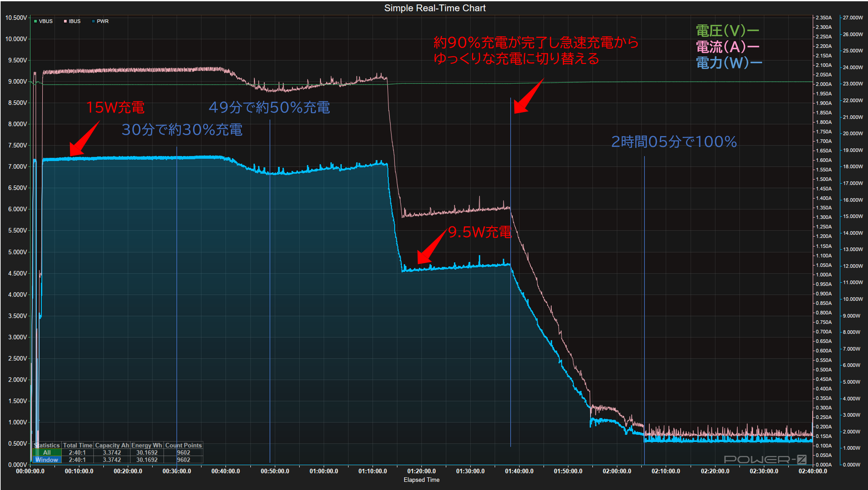
Task: Click the 'Capacity Ah' statistics column header
Action: (x=112, y=445)
